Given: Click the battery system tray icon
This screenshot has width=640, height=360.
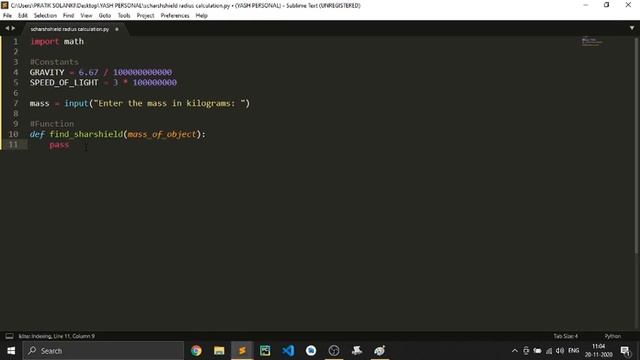Looking at the screenshot, I should click(537, 351).
